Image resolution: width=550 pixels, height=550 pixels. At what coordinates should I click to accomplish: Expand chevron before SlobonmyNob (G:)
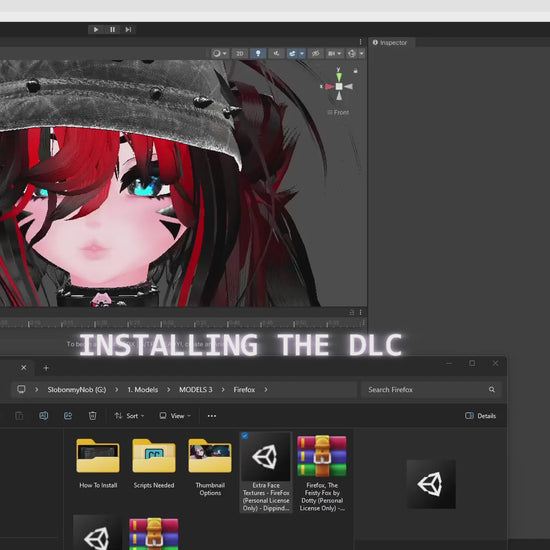(x=36, y=390)
